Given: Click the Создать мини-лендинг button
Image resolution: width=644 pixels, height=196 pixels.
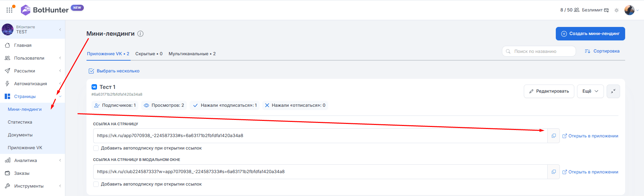Looking at the screenshot, I should pos(590,34).
